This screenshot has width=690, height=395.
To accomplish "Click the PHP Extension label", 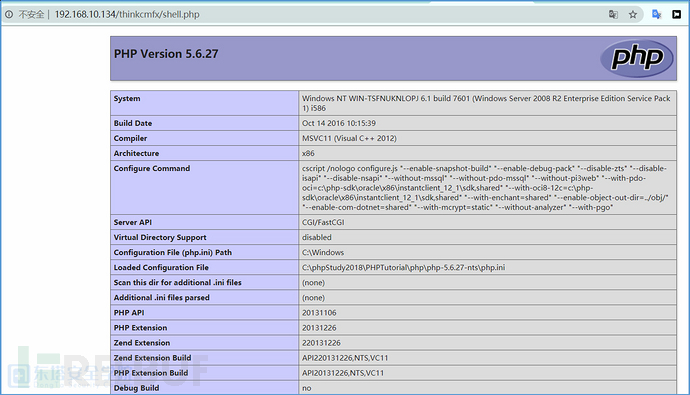I will (140, 328).
